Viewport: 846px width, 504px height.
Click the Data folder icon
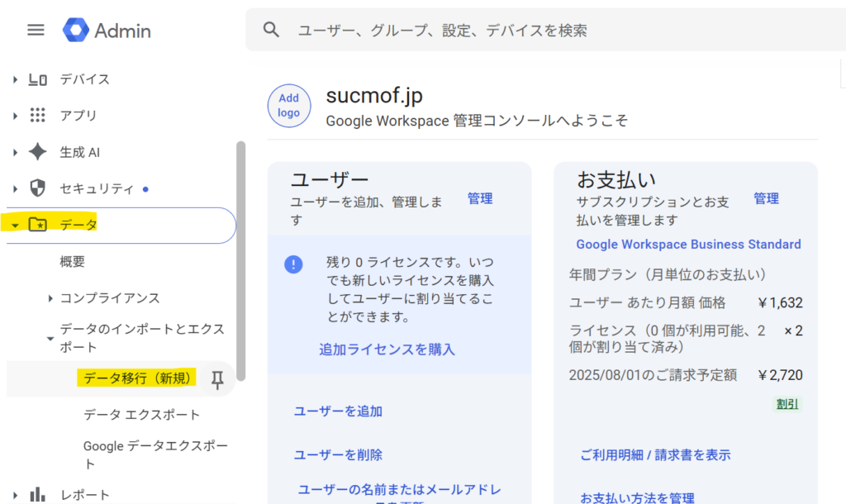(x=38, y=224)
